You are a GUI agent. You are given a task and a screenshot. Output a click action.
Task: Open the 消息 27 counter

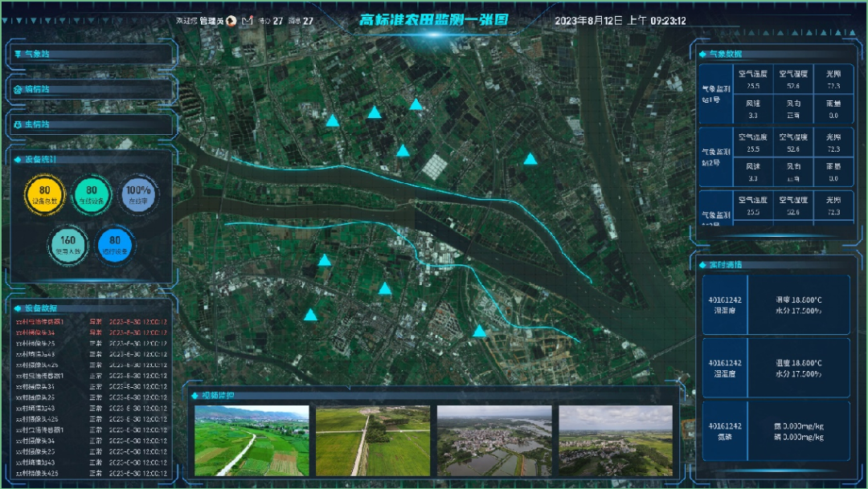(x=301, y=21)
